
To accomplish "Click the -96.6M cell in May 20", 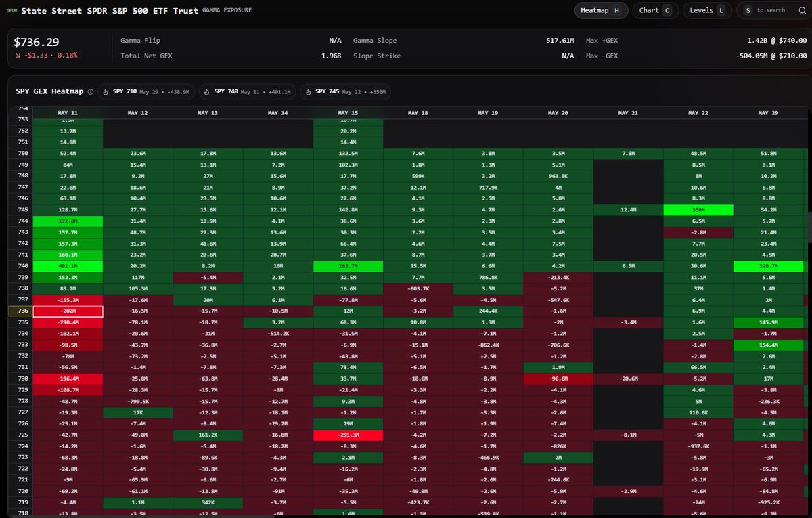I will [x=558, y=379].
